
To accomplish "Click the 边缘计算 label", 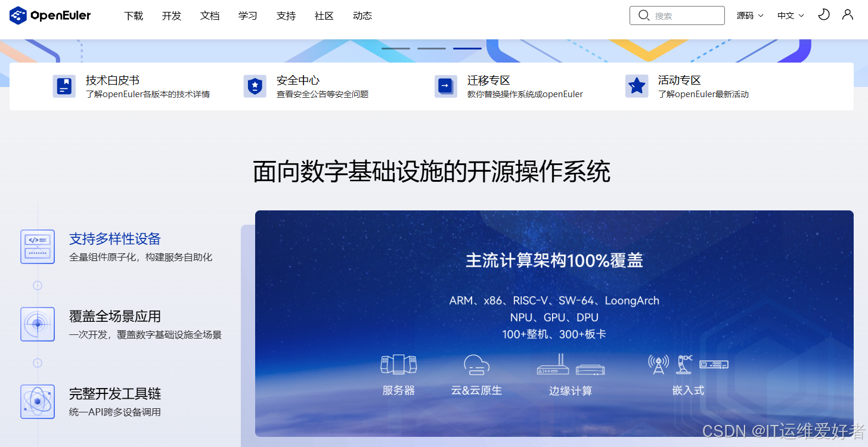I will tap(571, 391).
